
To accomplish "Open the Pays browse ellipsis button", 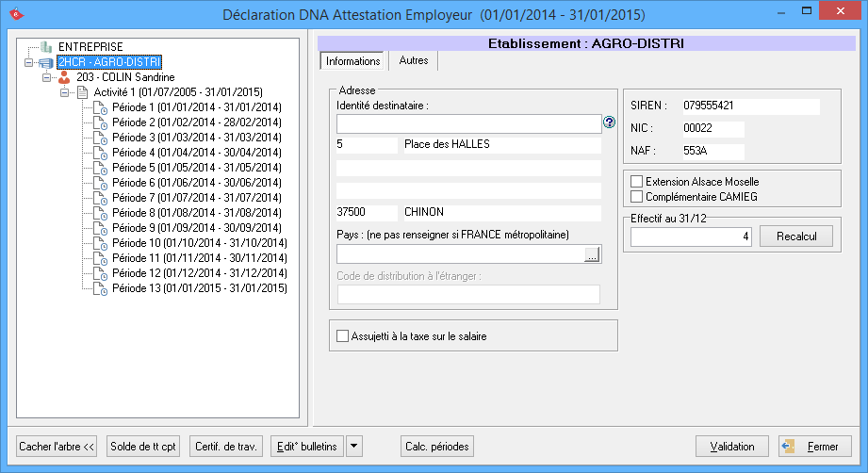I will (592, 254).
